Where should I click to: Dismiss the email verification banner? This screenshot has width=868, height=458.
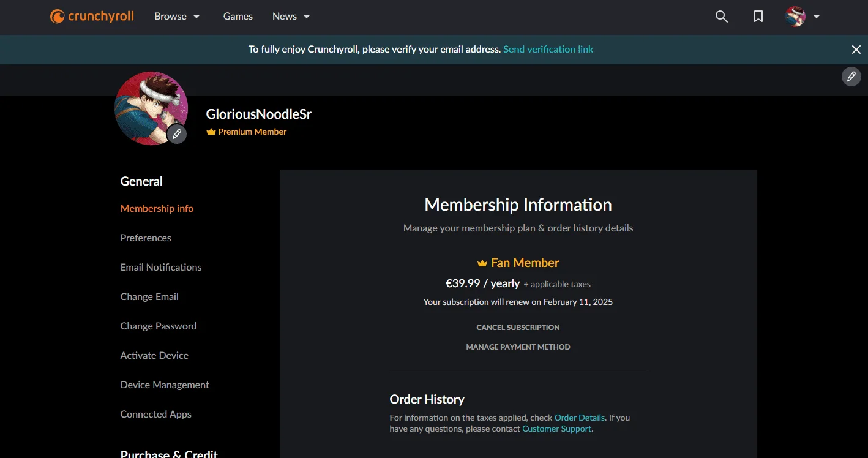pos(856,50)
